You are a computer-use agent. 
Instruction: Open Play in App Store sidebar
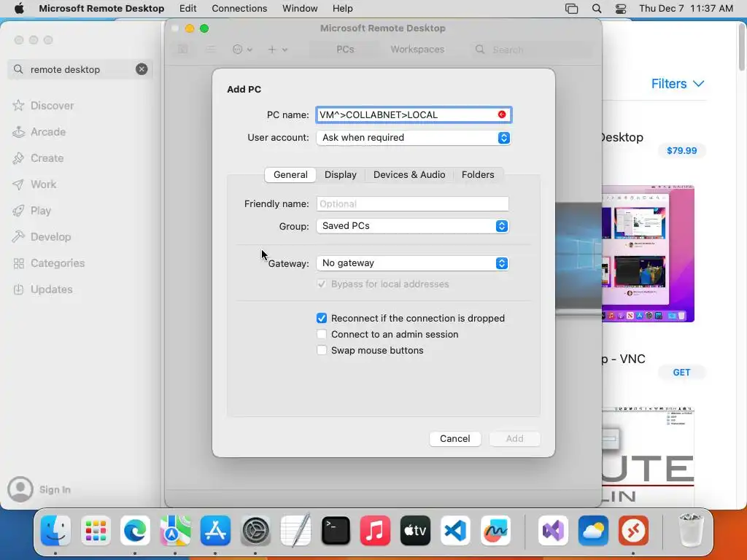41,211
